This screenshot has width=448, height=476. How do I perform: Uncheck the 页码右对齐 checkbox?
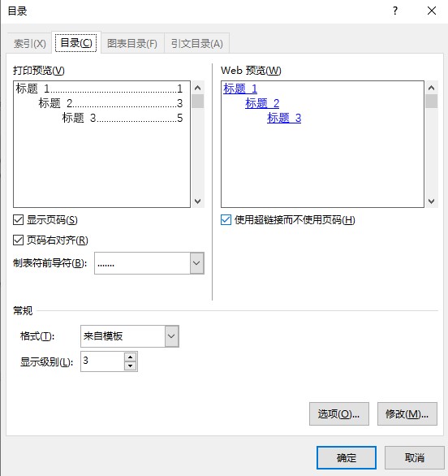(x=18, y=240)
